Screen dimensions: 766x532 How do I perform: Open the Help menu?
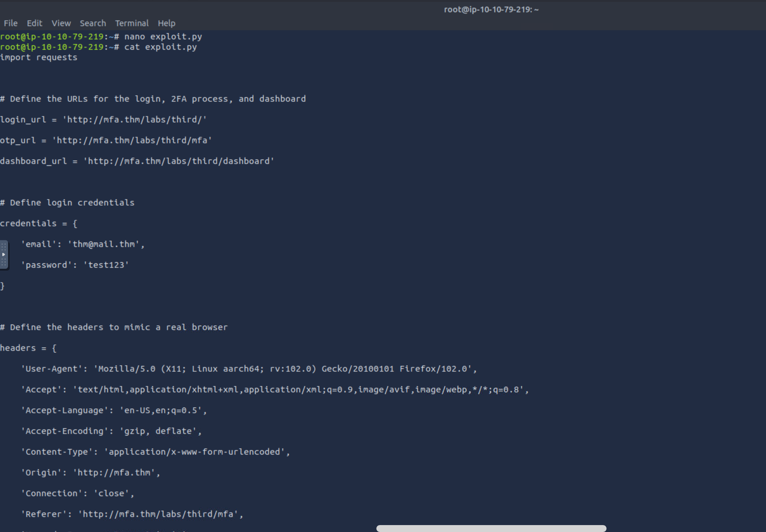click(x=166, y=23)
